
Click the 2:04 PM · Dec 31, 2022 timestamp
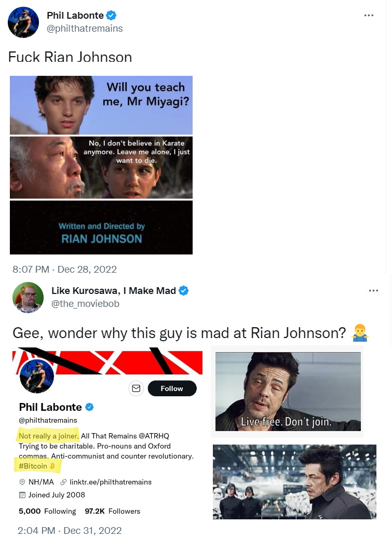pos(70,530)
